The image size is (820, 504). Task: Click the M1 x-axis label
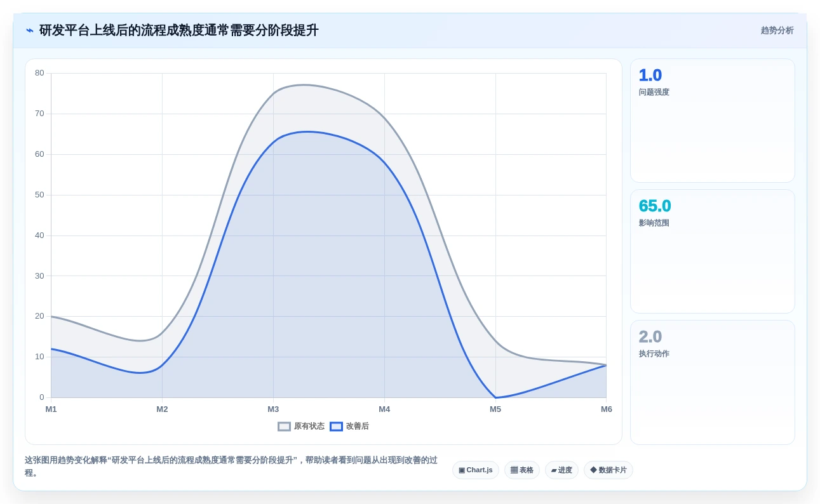51,409
